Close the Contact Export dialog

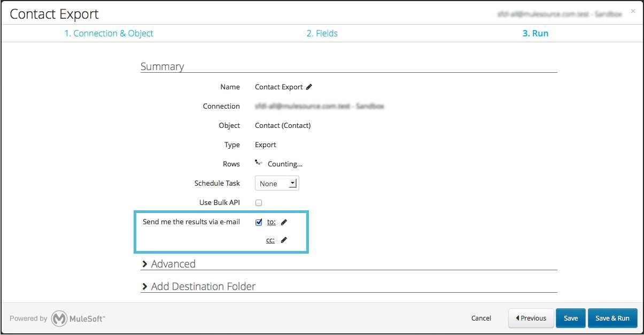[x=633, y=11]
